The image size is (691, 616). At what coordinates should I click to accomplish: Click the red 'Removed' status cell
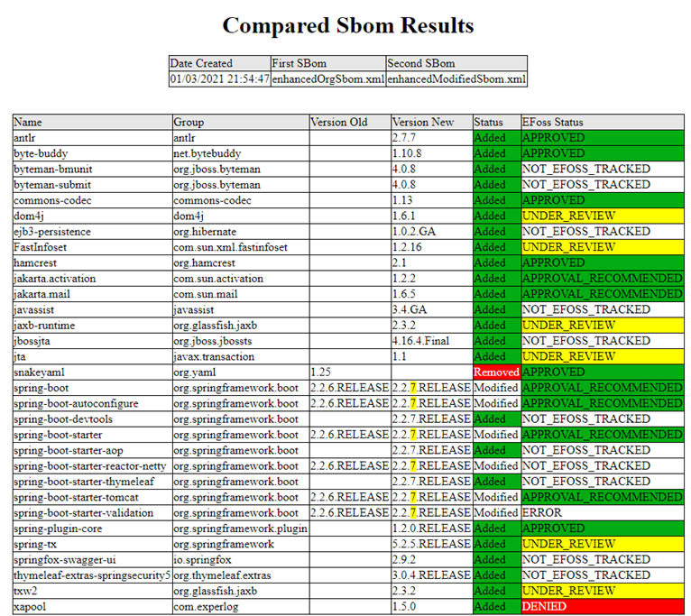pos(497,372)
